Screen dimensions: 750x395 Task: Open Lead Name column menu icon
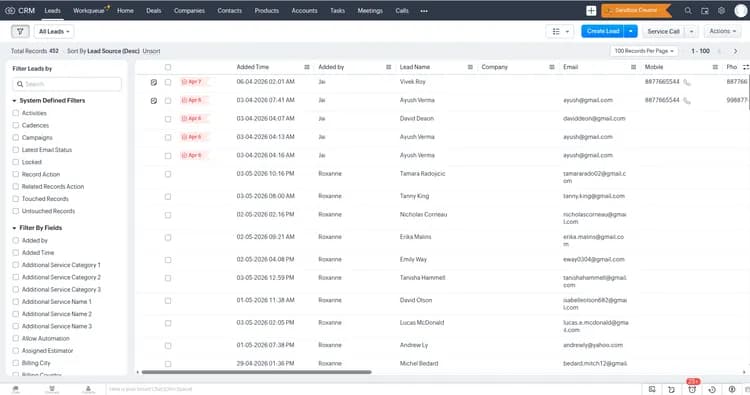click(x=470, y=67)
